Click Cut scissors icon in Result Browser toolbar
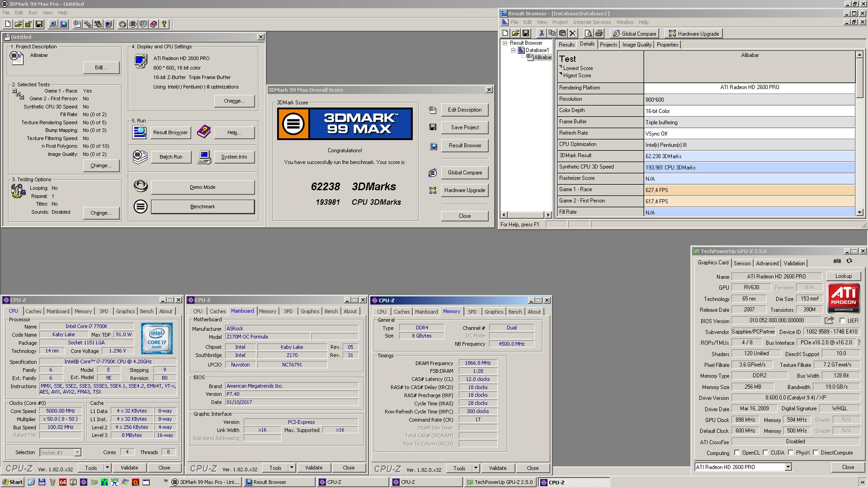Image resolution: width=868 pixels, height=488 pixels. [542, 33]
